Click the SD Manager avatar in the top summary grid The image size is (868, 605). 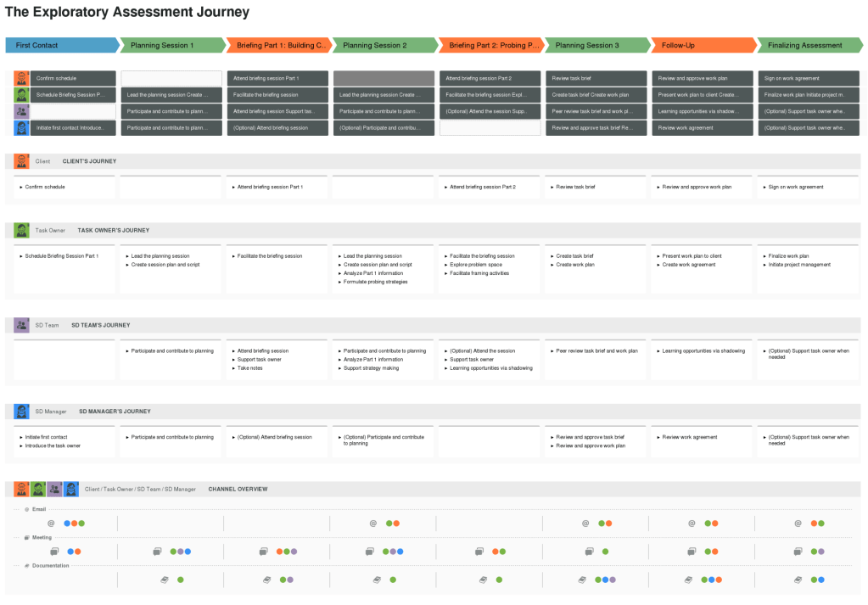tap(21, 127)
